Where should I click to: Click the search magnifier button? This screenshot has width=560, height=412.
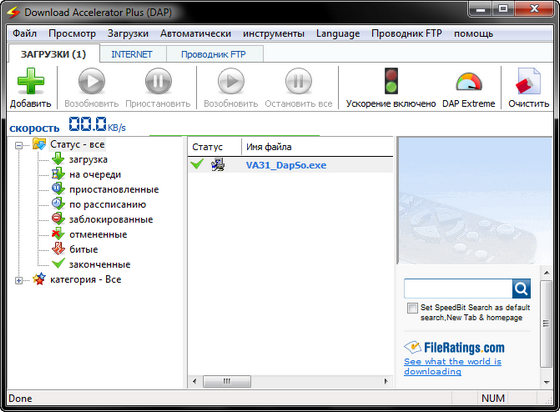(x=521, y=288)
